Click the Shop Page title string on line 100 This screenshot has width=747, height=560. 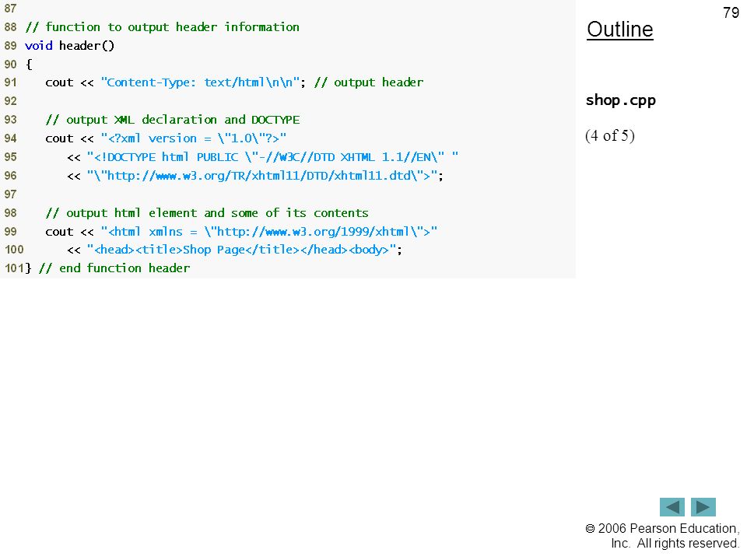click(241, 250)
